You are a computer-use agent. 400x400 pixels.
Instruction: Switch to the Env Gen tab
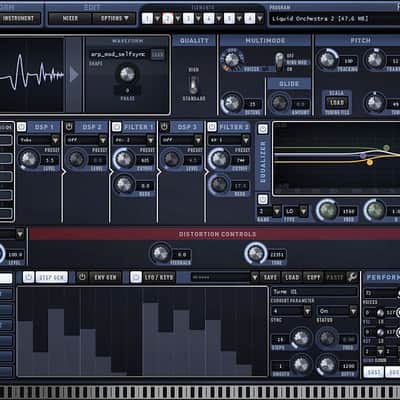tap(105, 277)
